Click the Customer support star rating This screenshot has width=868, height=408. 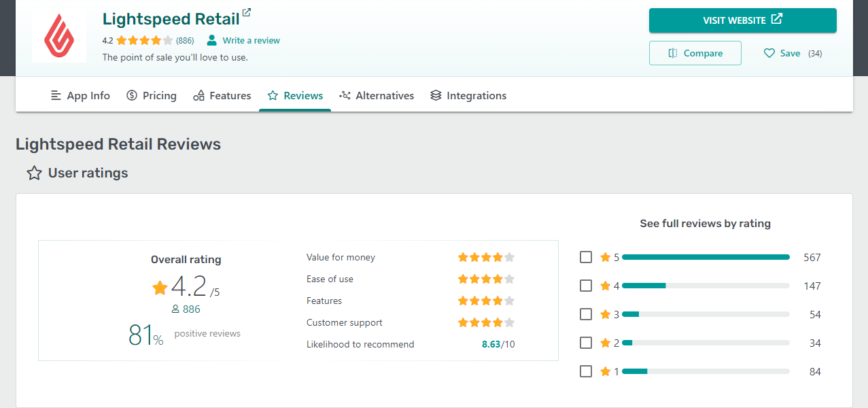[x=486, y=322]
